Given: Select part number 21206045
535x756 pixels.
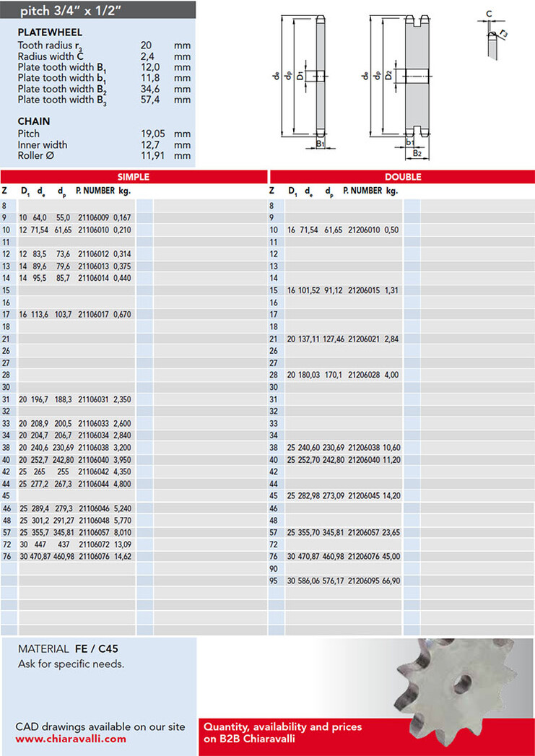Looking at the screenshot, I should [364, 495].
